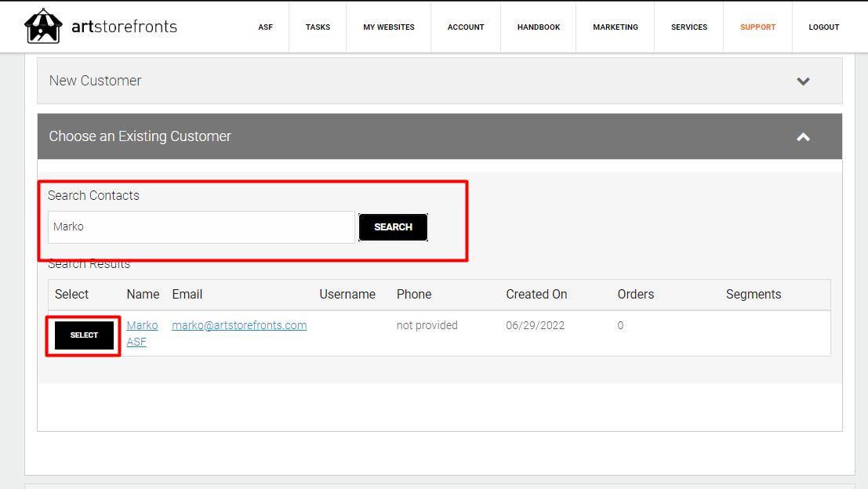The height and width of the screenshot is (489, 868).
Task: Click the artstorefronts brand name text
Action: 125,27
